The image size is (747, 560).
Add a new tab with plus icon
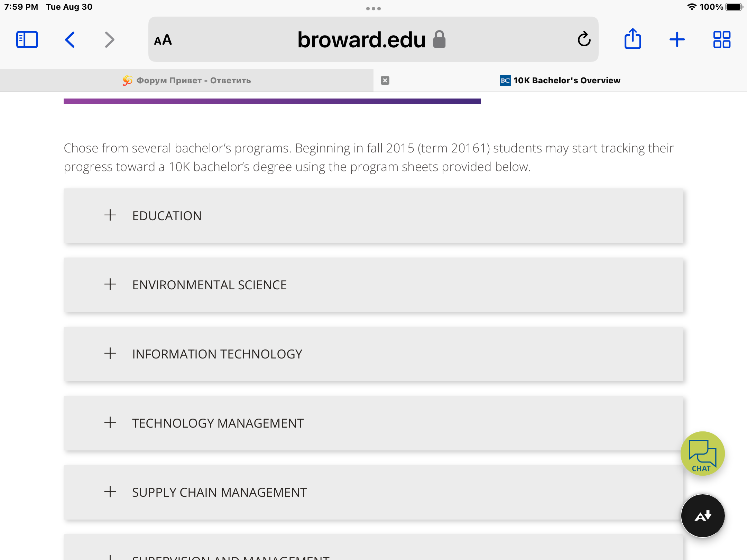tap(677, 39)
